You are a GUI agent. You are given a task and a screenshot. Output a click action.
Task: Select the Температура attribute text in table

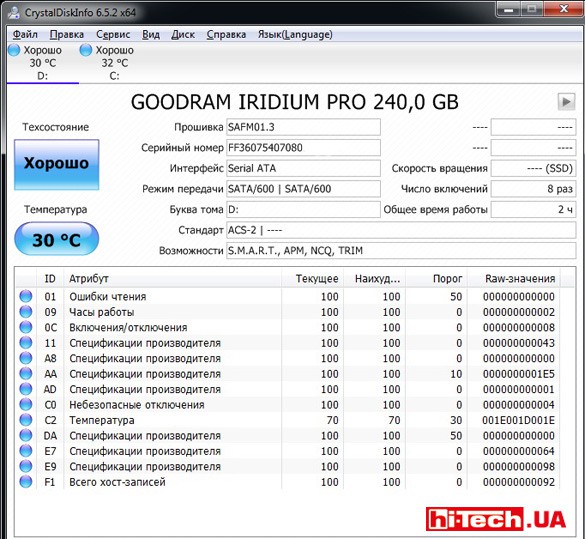tap(102, 420)
